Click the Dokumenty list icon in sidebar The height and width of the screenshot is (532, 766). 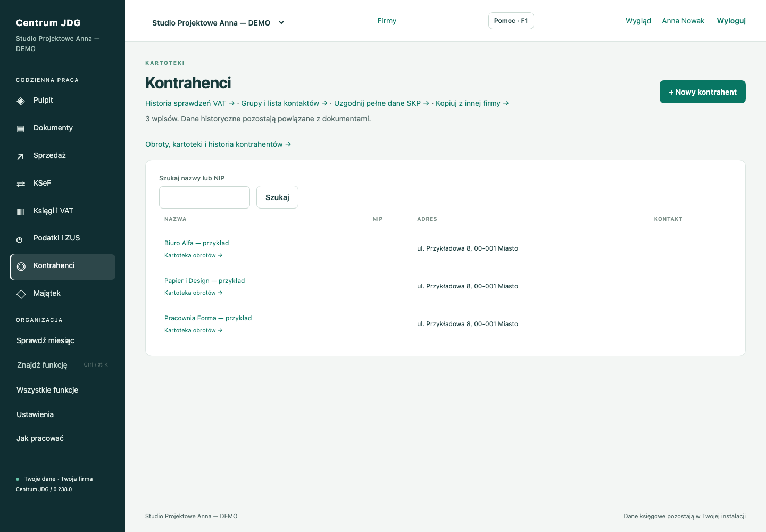[x=21, y=129]
